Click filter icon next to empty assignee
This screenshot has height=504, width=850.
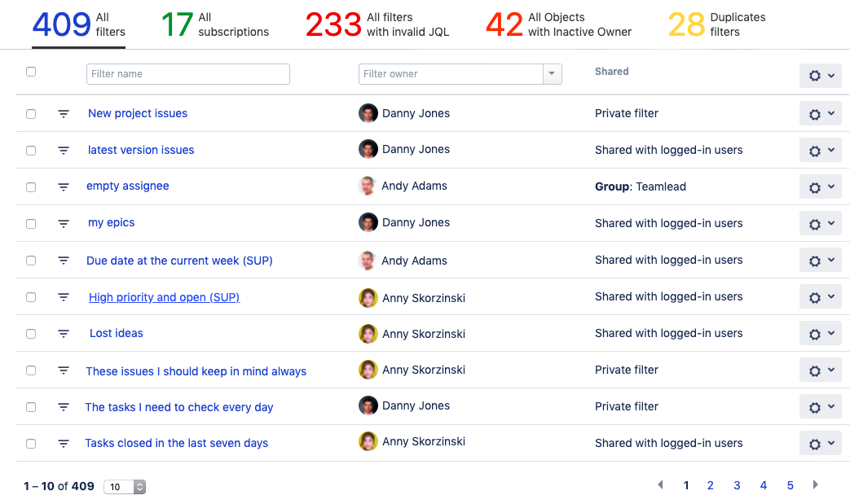point(64,187)
